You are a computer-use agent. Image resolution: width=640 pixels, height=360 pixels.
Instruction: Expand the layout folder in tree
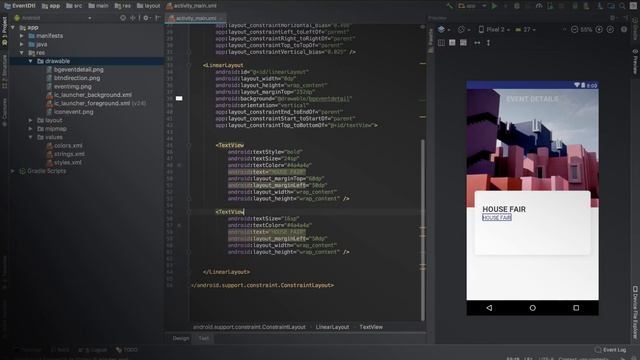30,120
